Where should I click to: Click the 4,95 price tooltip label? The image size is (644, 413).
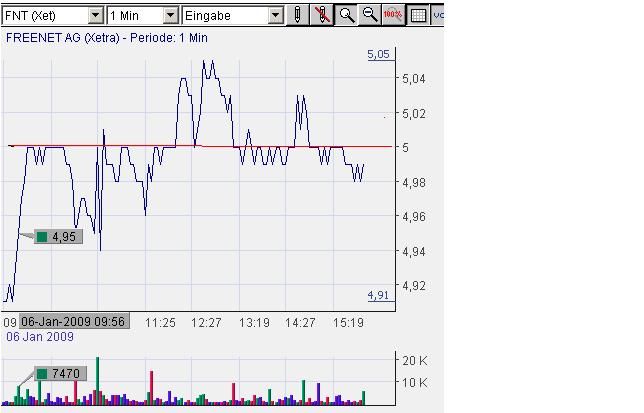[58, 237]
